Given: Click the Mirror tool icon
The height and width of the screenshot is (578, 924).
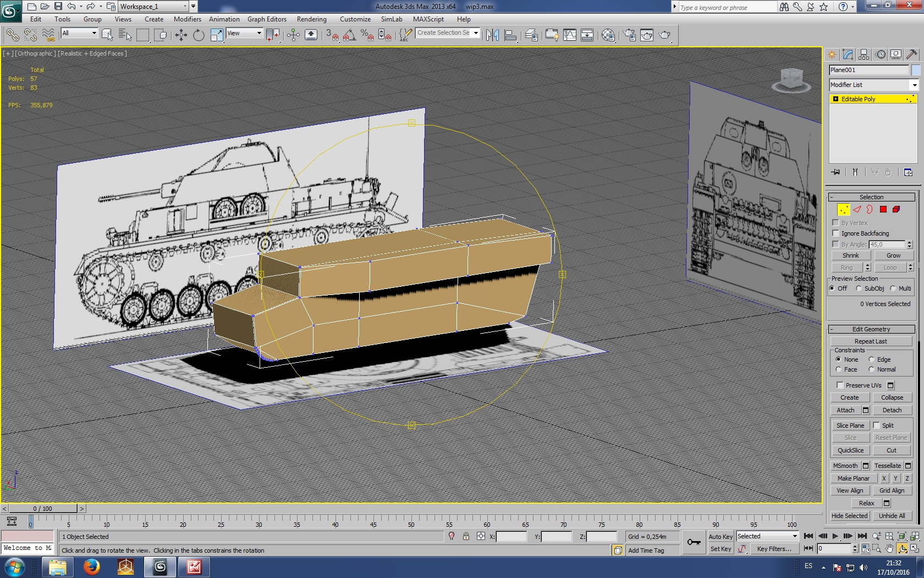Looking at the screenshot, I should coord(492,35).
